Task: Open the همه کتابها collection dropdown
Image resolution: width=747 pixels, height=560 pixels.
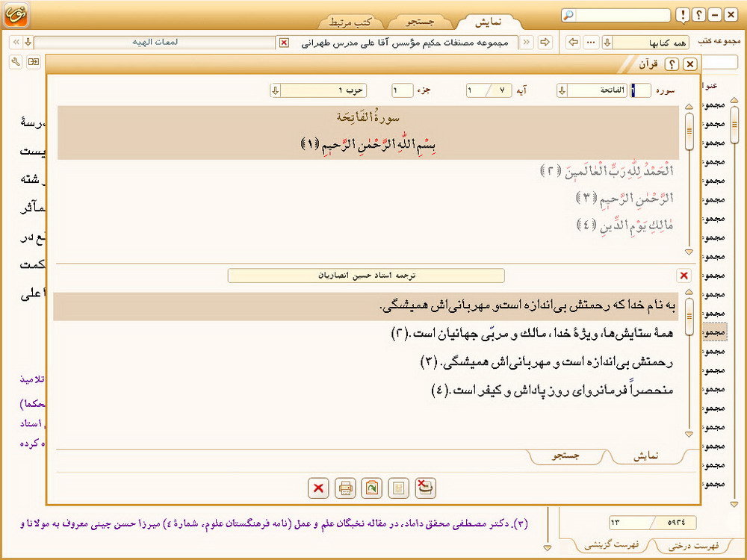Action: pyautogui.click(x=607, y=43)
